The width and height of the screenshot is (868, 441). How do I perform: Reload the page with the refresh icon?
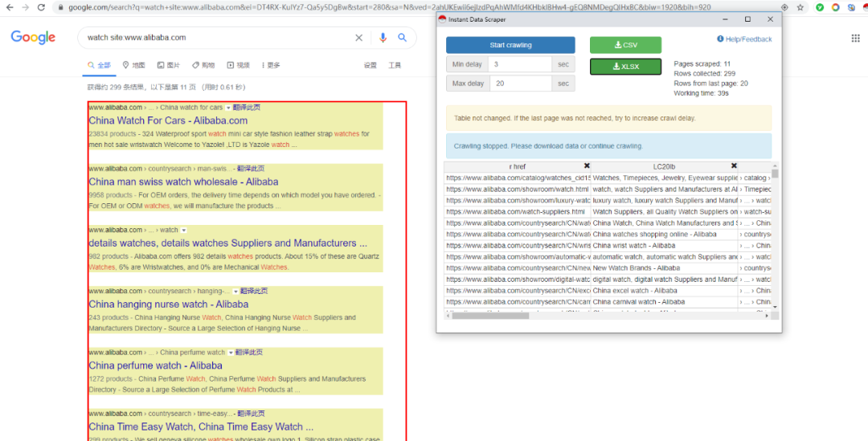click(x=41, y=7)
